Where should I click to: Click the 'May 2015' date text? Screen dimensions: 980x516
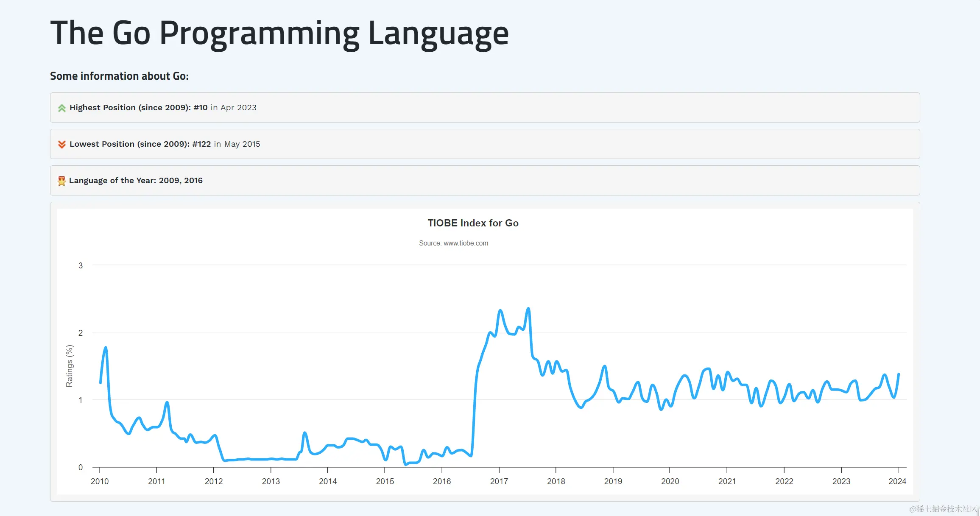coord(242,144)
